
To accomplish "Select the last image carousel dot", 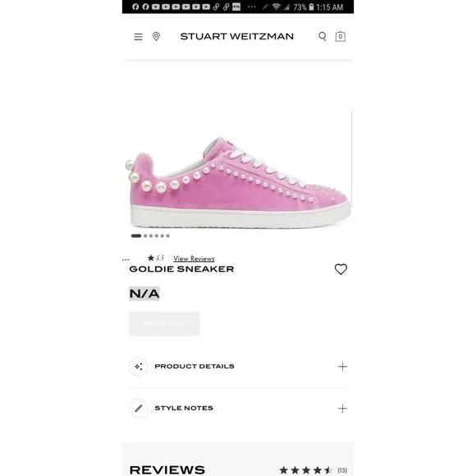I will (168, 236).
